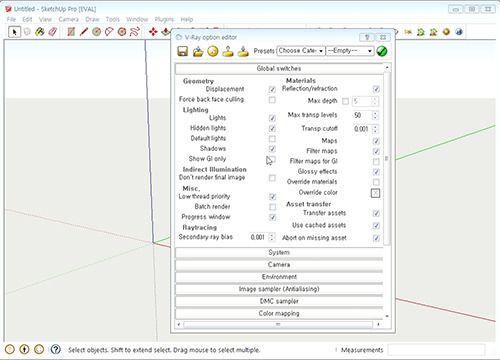Open the File menu
The image size is (500, 360).
tap(11, 19)
